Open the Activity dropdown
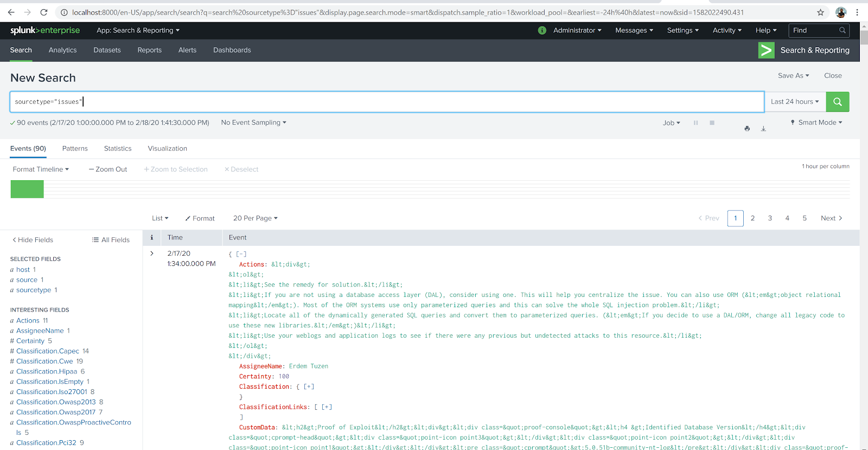The image size is (868, 450). click(727, 30)
